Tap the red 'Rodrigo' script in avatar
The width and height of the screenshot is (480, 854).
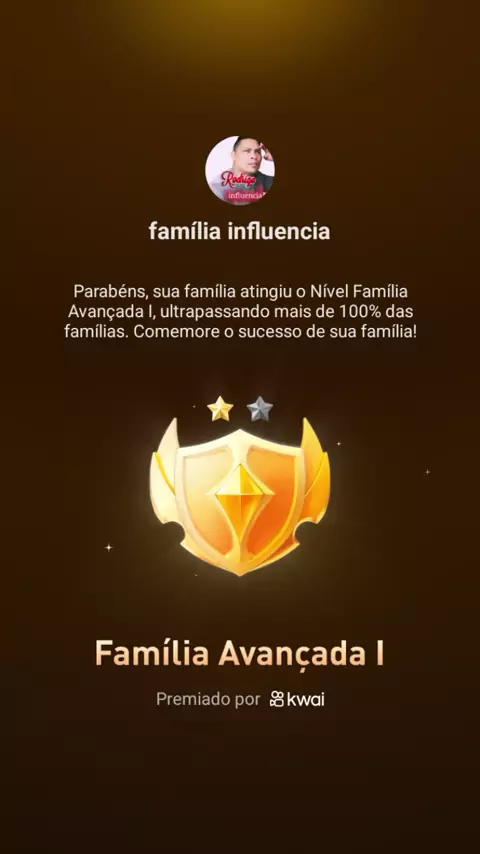pos(238,178)
